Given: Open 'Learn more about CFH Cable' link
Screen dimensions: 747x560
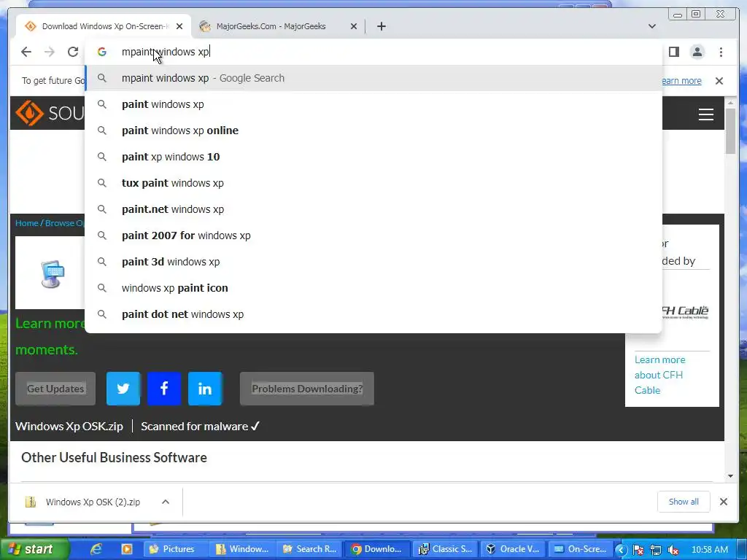Looking at the screenshot, I should click(659, 375).
